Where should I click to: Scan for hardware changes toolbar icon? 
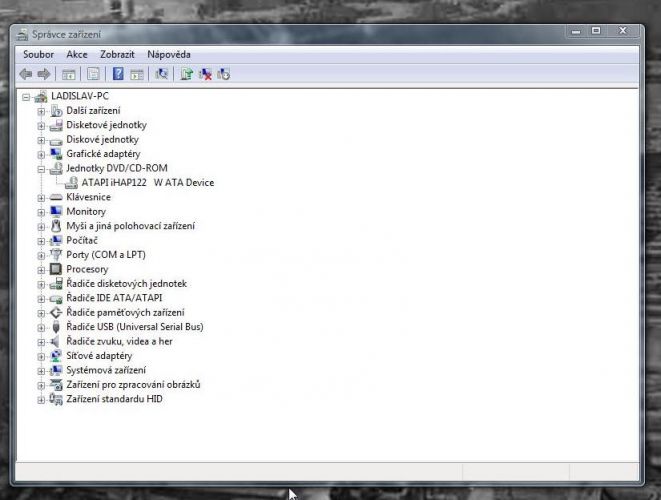point(161,74)
